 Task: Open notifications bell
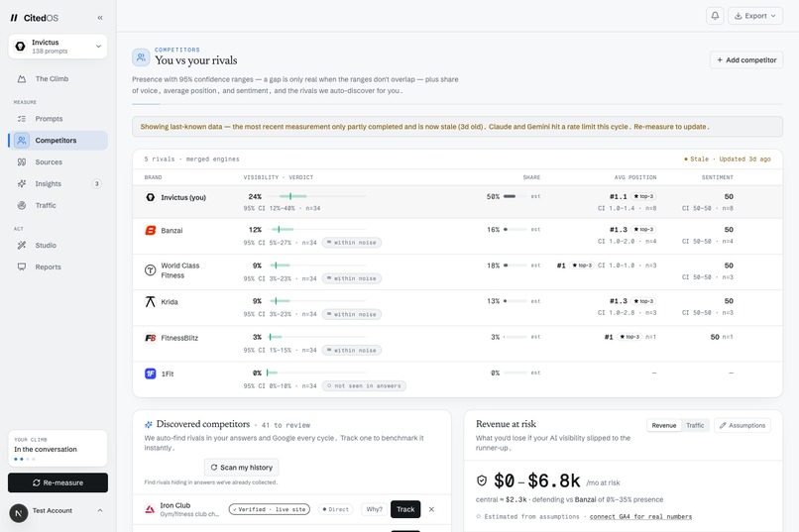coord(715,16)
